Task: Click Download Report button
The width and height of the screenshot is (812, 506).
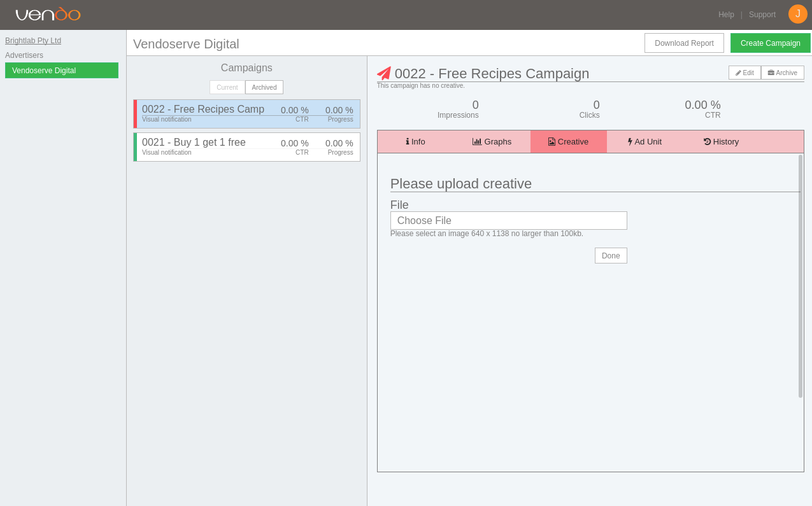Action: pos(684,43)
